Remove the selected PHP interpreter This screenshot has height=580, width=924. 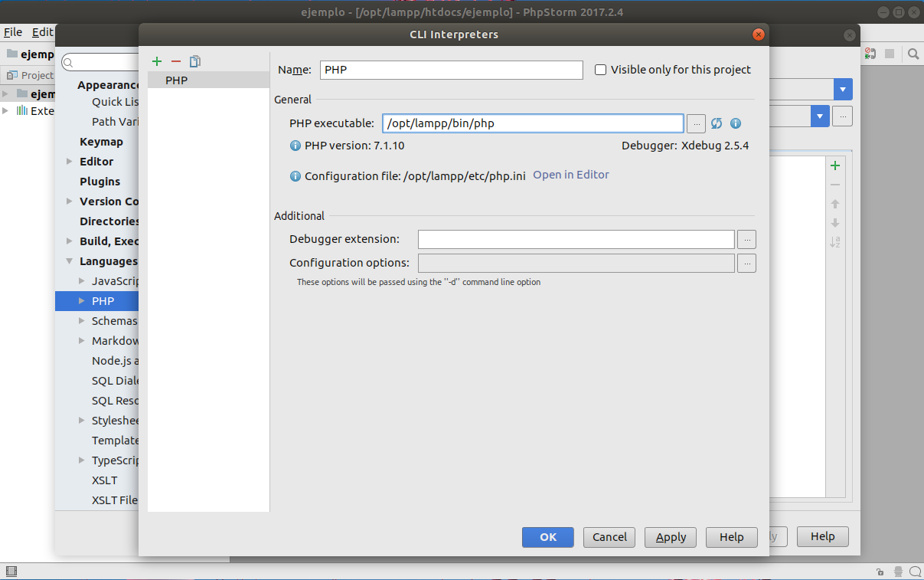point(176,61)
